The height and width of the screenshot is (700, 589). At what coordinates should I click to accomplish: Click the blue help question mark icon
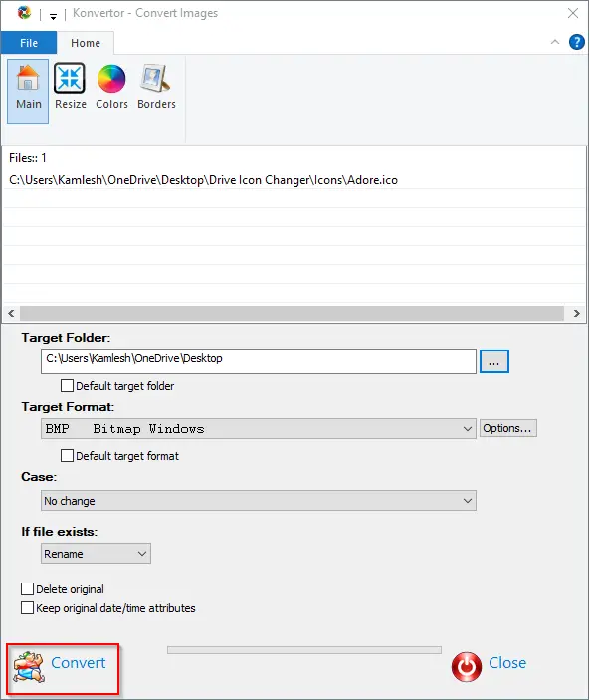coord(576,42)
